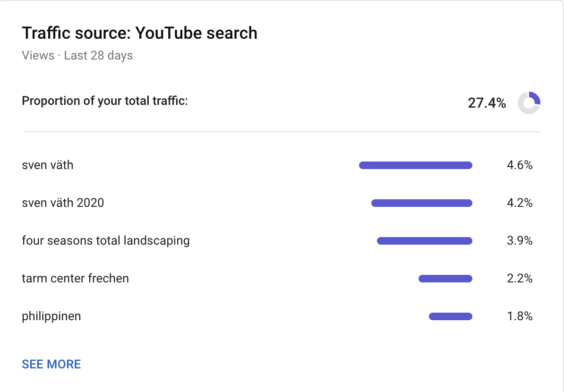Click the 4.6% value
Viewport: 564px width, 392px height.
pyautogui.click(x=520, y=165)
